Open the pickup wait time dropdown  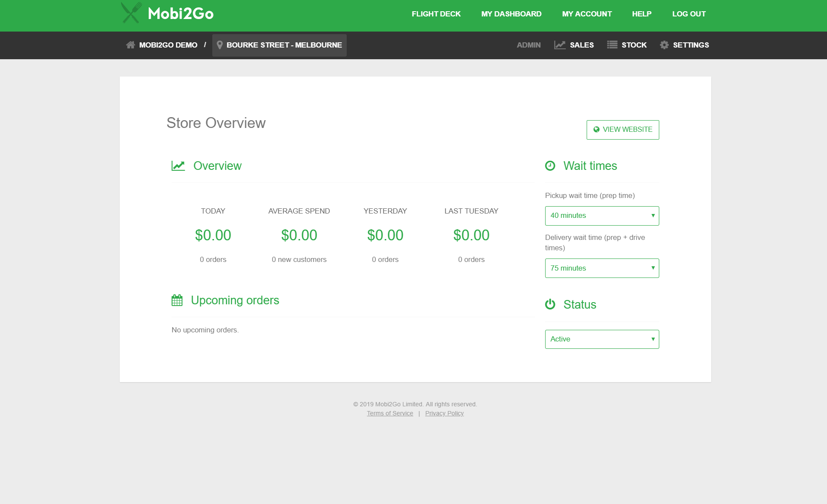[602, 216]
